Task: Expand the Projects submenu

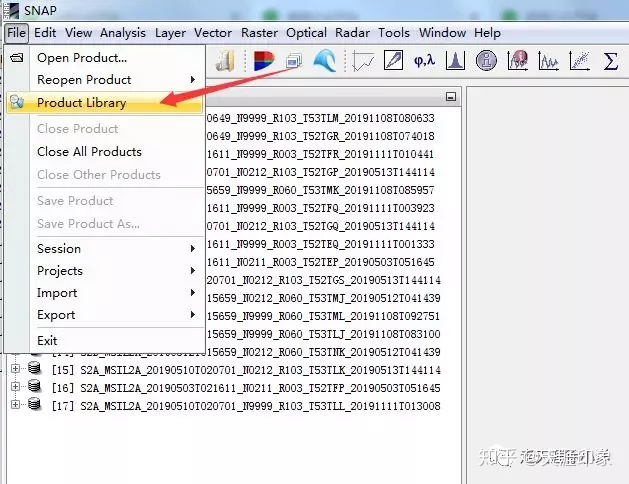Action: coord(116,271)
